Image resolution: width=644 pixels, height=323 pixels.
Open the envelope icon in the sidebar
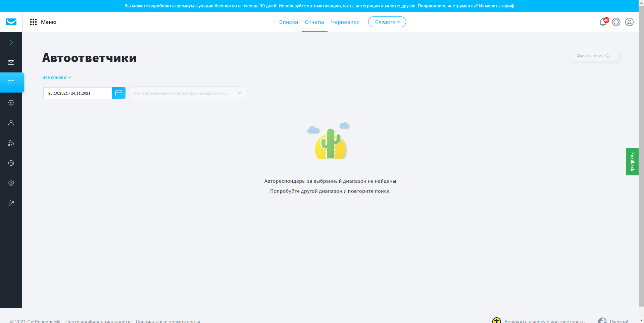[11, 62]
